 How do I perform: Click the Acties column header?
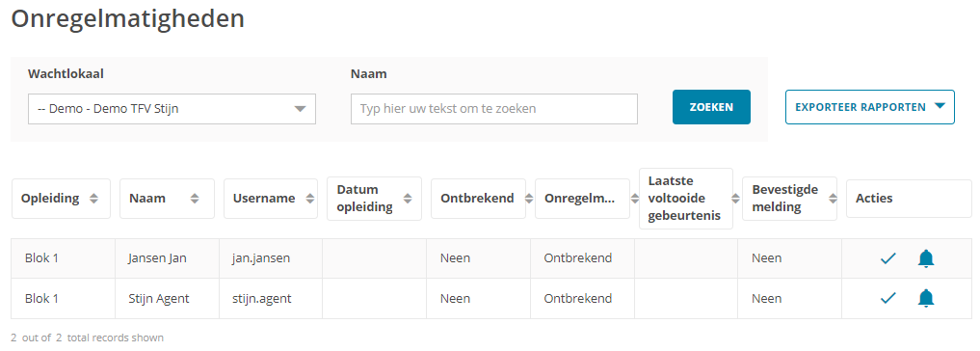[909, 199]
